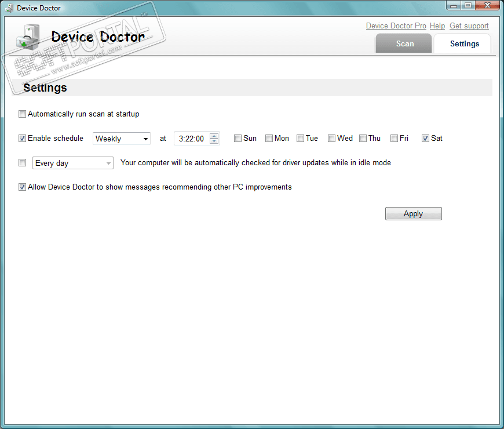Increase schedule time with up arrow
Viewport: 504px width, 429px height.
click(214, 136)
